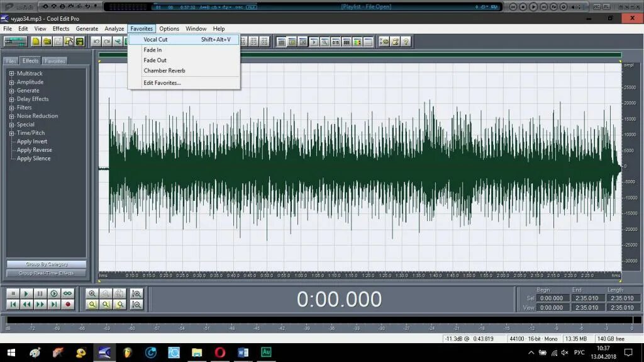Zoom in vertically icon

tap(136, 293)
